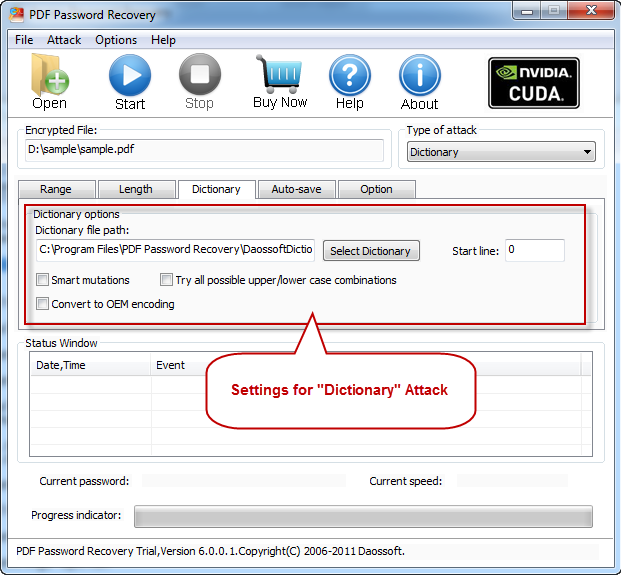Click the Current password value field
This screenshot has height=575, width=621.
(244, 481)
